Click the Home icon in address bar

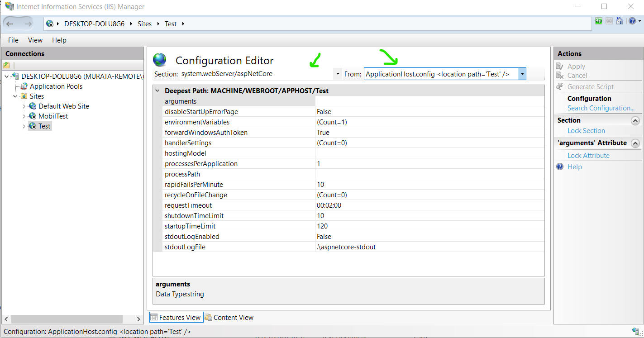[x=620, y=21]
